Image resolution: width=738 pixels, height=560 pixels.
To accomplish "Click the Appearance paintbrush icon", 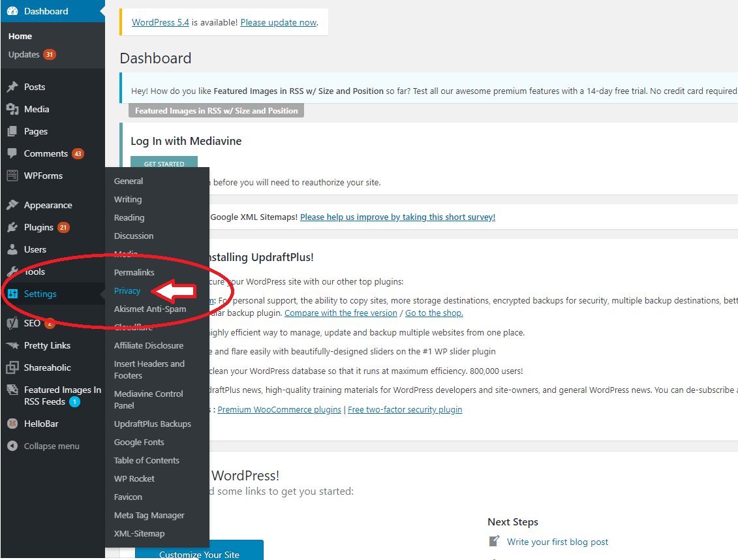I will pos(12,205).
